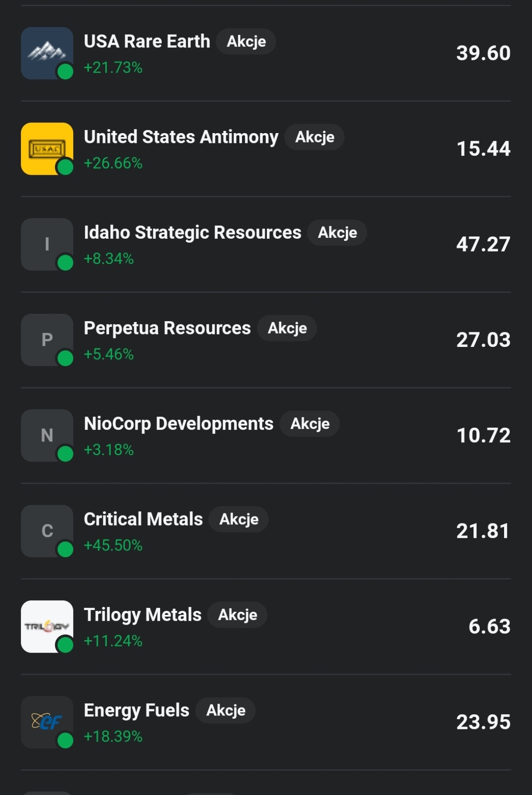Tap the Idaho Strategic Resources letter icon
This screenshot has width=532, height=795.
pos(47,244)
